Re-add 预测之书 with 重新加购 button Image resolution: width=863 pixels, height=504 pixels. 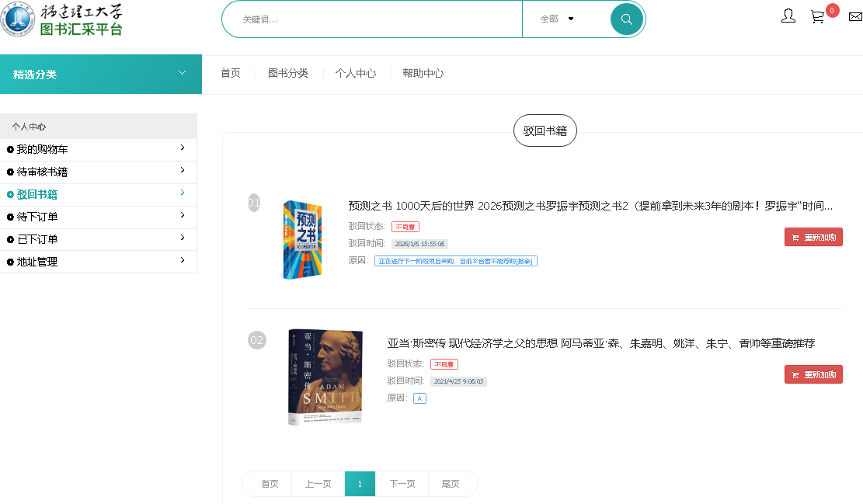click(x=813, y=238)
